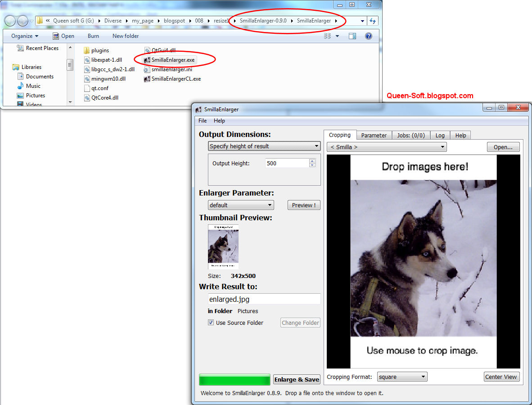Click the Preview ! button
Viewport: 532px width, 405px height.
coord(304,205)
